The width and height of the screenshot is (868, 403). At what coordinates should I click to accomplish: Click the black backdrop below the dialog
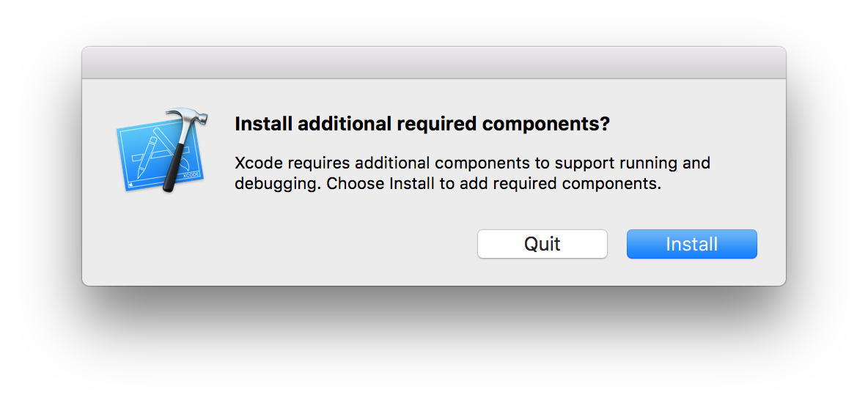click(x=434, y=344)
